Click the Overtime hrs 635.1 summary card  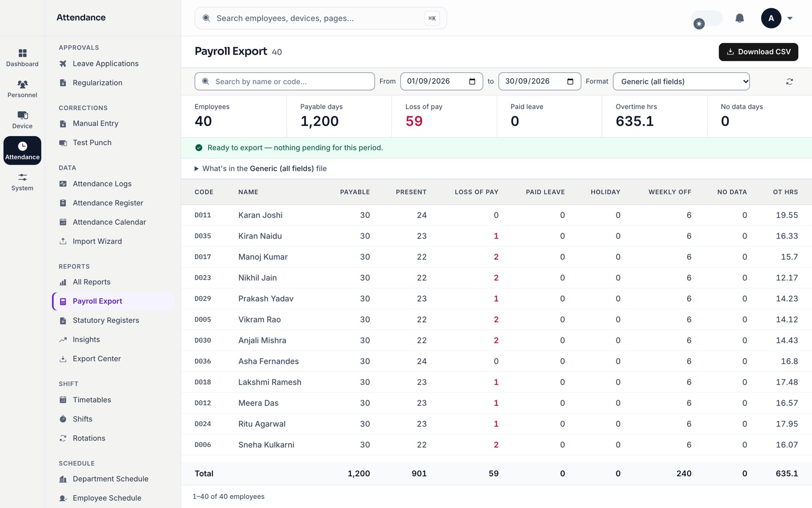click(x=654, y=116)
